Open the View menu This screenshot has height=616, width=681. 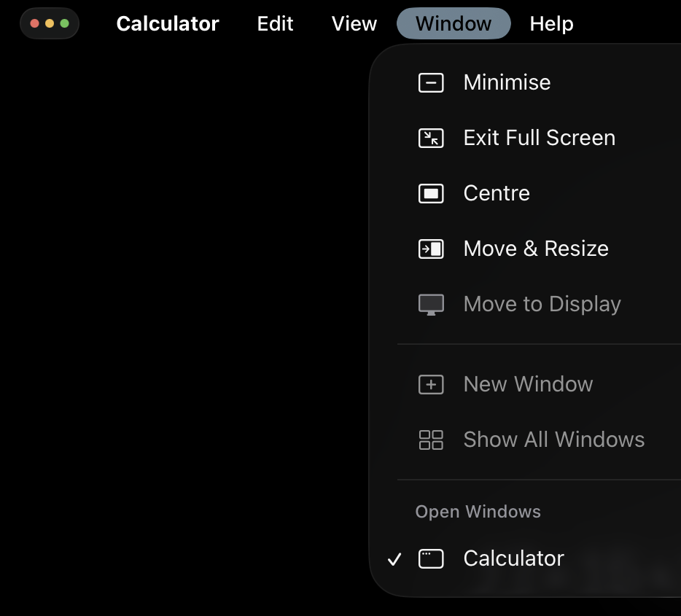point(354,23)
